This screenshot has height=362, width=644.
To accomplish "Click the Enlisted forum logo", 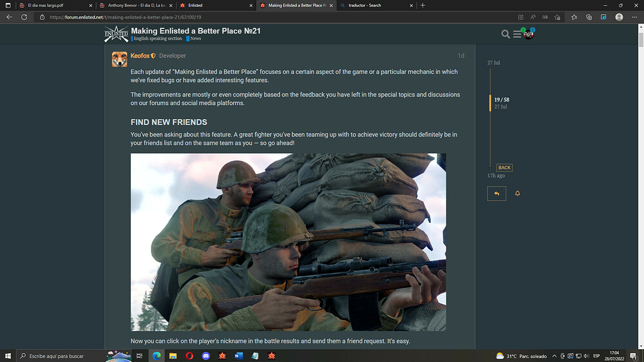I will pyautogui.click(x=116, y=33).
